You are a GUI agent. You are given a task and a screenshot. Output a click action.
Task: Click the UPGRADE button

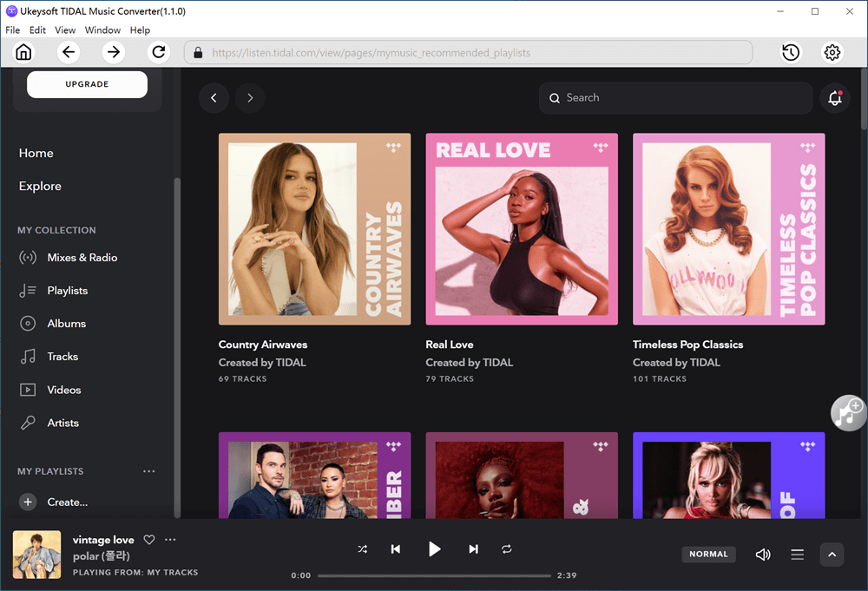pyautogui.click(x=87, y=84)
